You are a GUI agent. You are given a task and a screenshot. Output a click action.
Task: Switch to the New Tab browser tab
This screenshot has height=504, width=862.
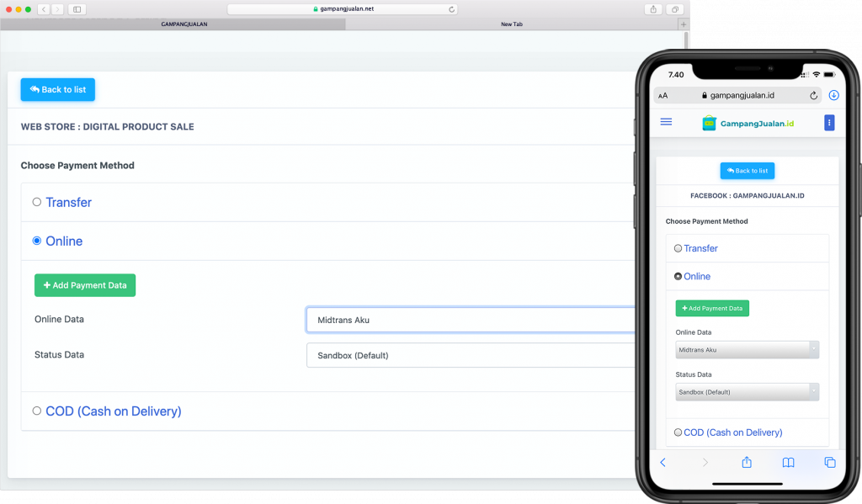pos(511,24)
